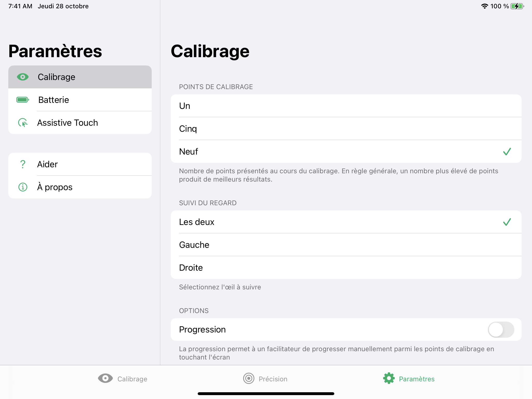This screenshot has height=399, width=532.
Task: Select Un calibration point option
Action: (x=345, y=106)
